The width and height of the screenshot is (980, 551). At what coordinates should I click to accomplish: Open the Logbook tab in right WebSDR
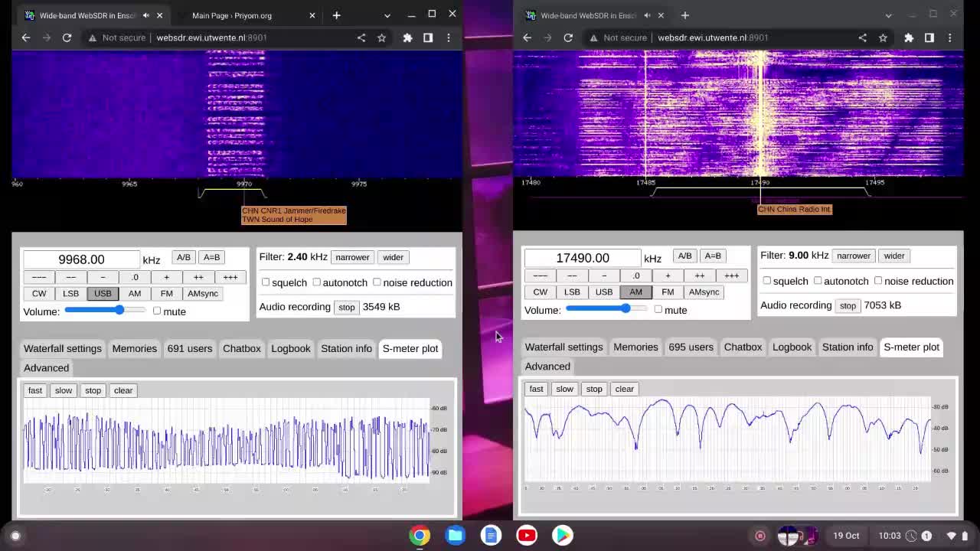[792, 347]
